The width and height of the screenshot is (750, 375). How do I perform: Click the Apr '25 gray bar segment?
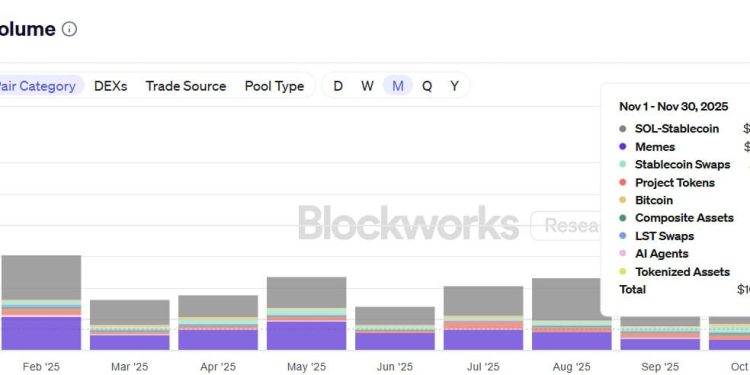[x=218, y=306]
